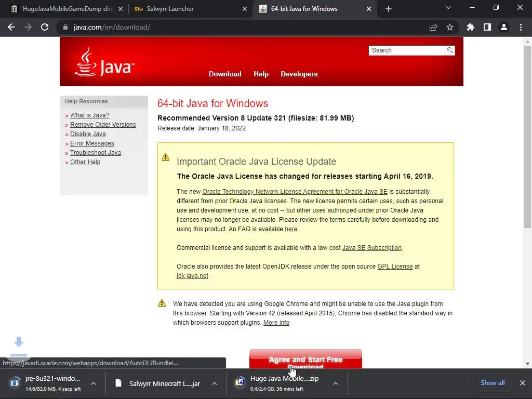Click the Search input field on Java site

(406, 50)
